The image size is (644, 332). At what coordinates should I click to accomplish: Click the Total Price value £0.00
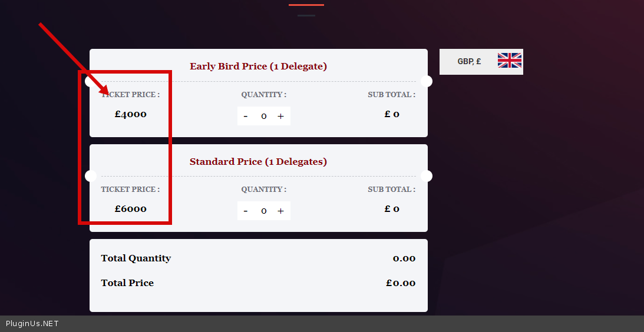pos(401,283)
